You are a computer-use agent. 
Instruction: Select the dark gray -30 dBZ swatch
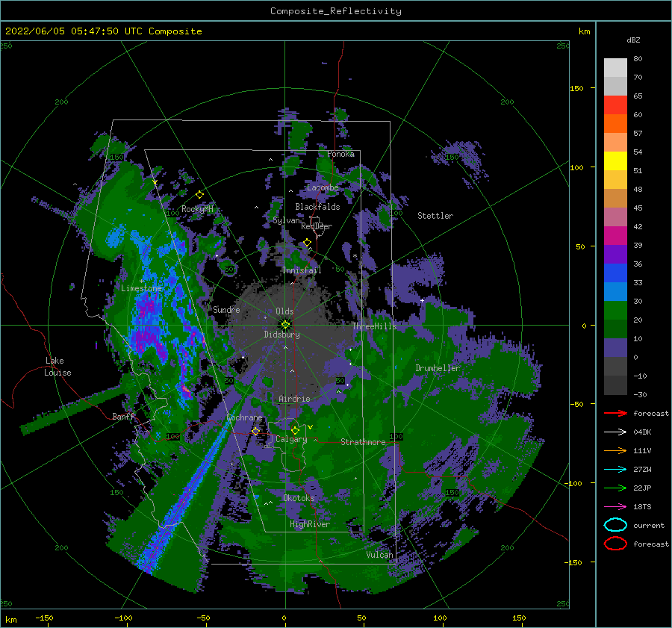click(x=615, y=385)
